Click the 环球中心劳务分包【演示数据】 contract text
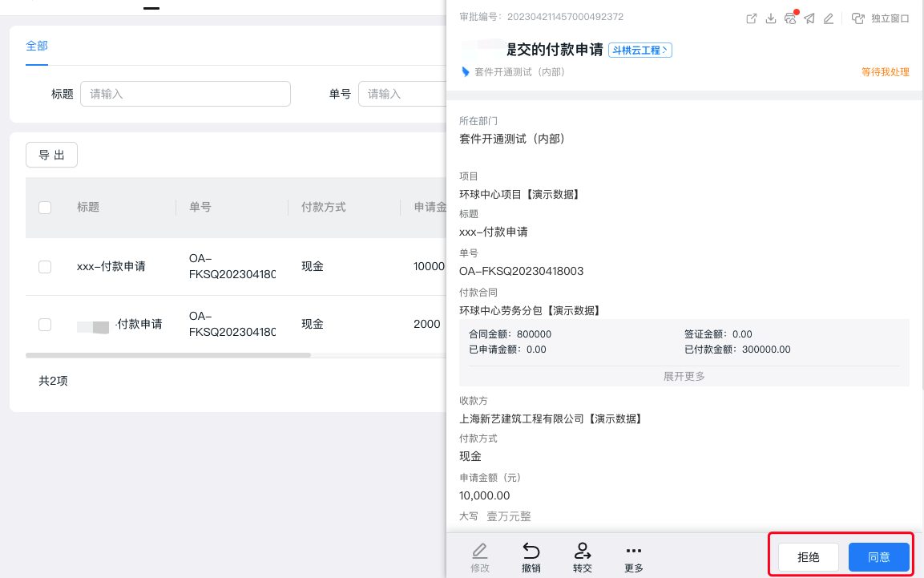Viewport: 924px width, 578px height. pyautogui.click(x=529, y=310)
